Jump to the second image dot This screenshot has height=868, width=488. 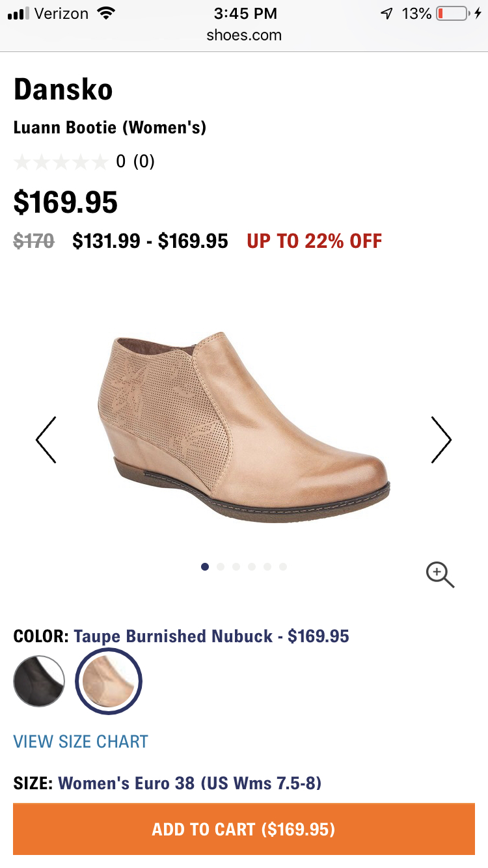tap(221, 567)
